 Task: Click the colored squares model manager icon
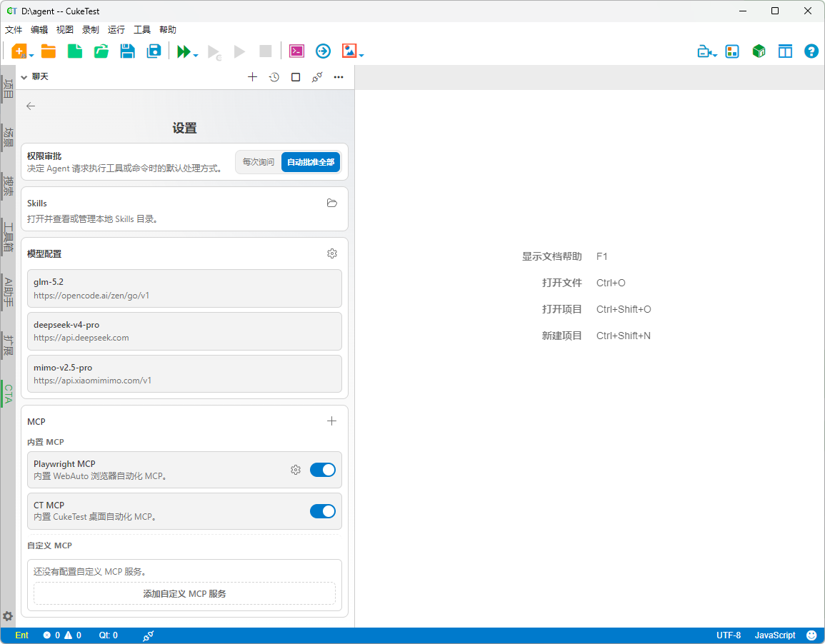(732, 51)
